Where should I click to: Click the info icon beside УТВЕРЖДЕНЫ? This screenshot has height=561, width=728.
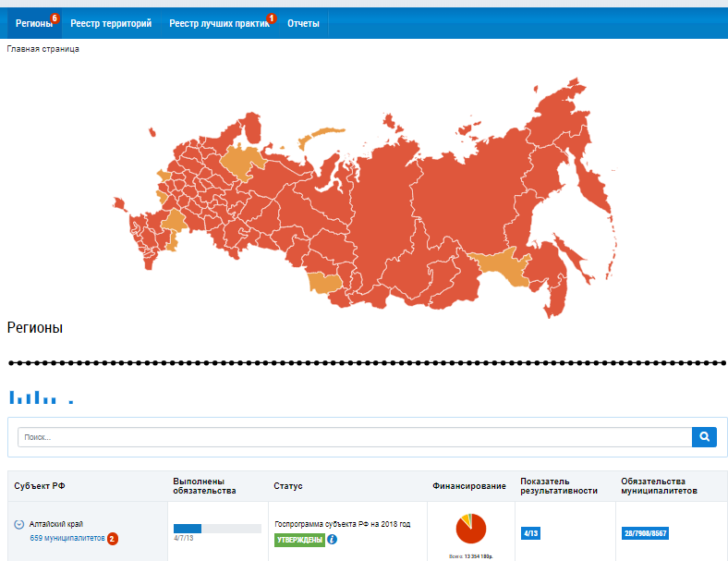click(x=332, y=540)
